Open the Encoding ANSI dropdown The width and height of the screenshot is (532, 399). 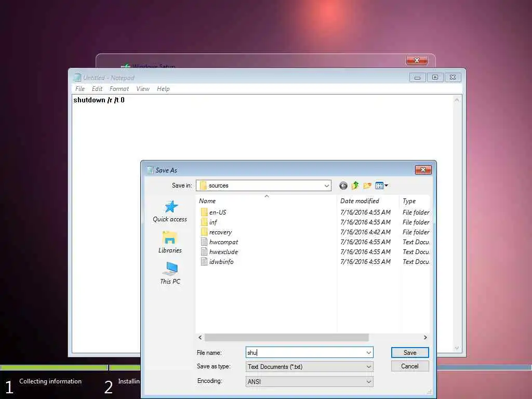(309, 382)
